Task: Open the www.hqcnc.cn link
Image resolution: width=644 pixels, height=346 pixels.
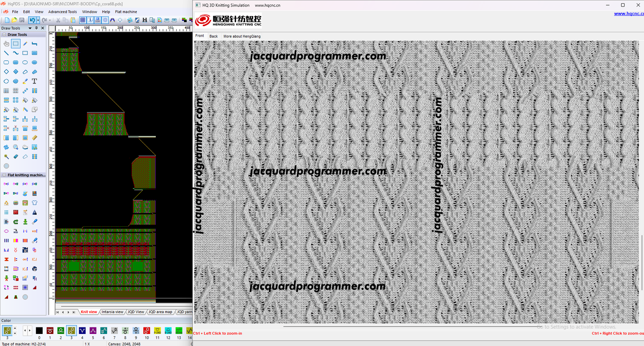Action: click(628, 14)
